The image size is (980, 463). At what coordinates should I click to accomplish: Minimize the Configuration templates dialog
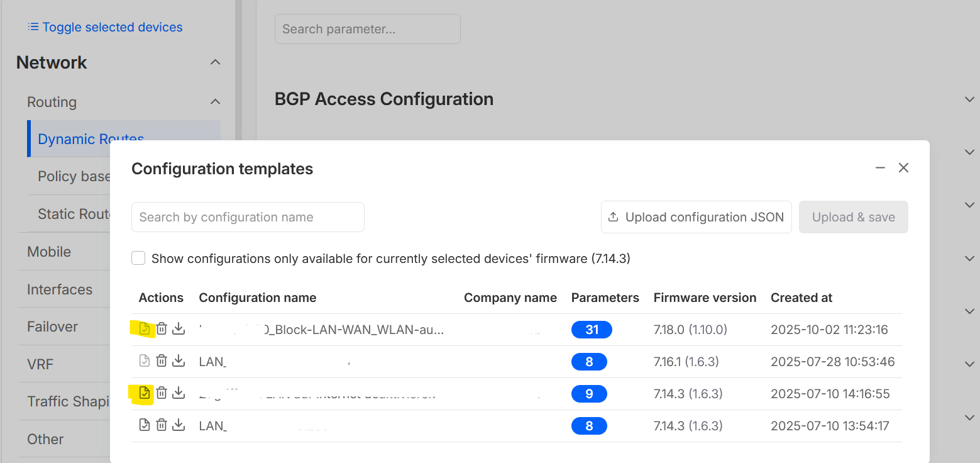tap(880, 168)
